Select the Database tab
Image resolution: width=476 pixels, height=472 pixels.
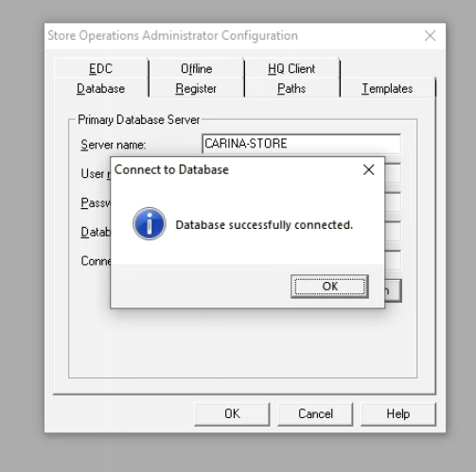(100, 89)
